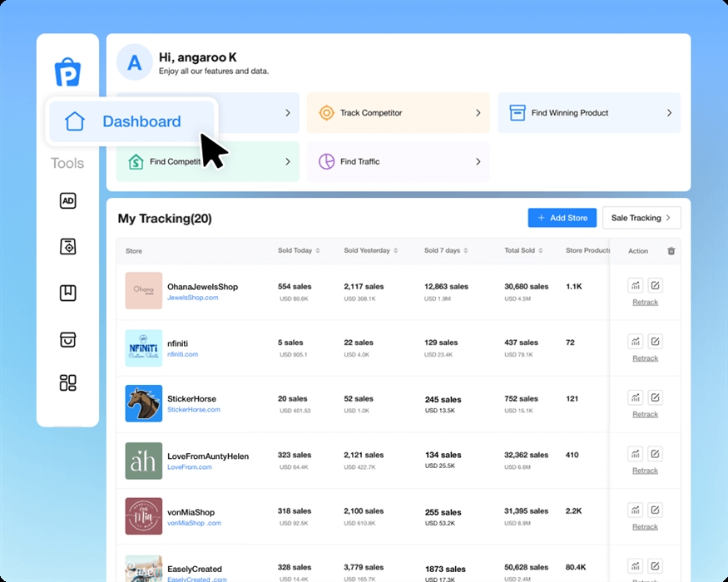Open the bookmark tool in sidebar
Image resolution: width=728 pixels, height=582 pixels.
click(x=68, y=293)
